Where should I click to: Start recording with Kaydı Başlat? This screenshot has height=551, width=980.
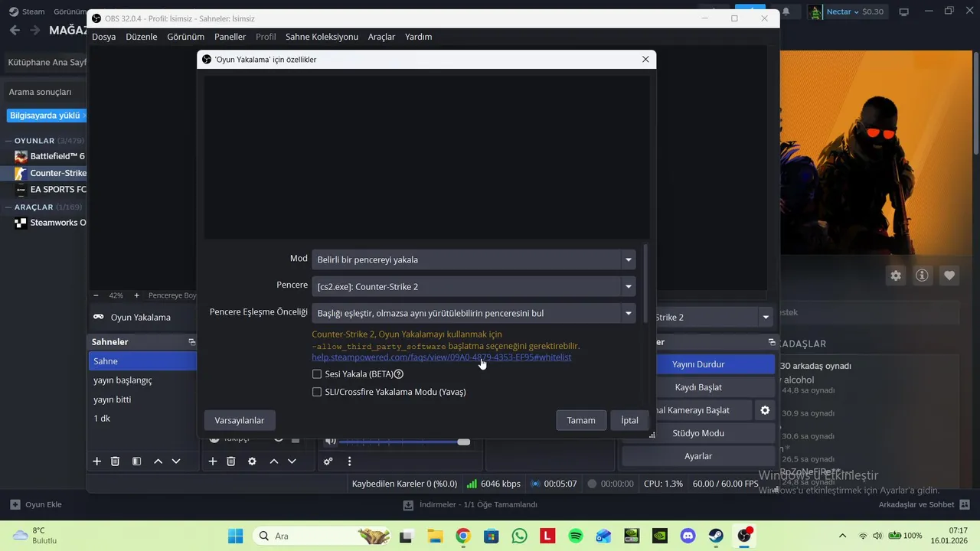coord(698,387)
